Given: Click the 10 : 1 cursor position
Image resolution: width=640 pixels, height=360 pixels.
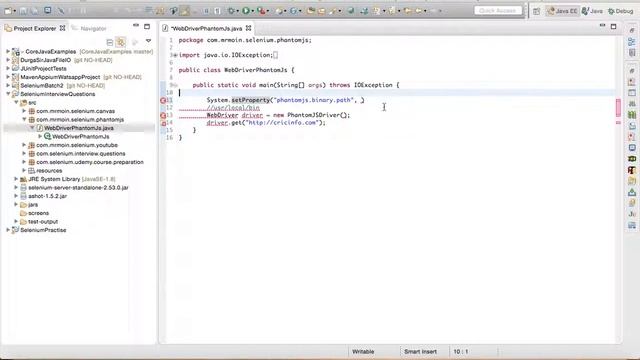Looking at the screenshot, I should point(460,351).
